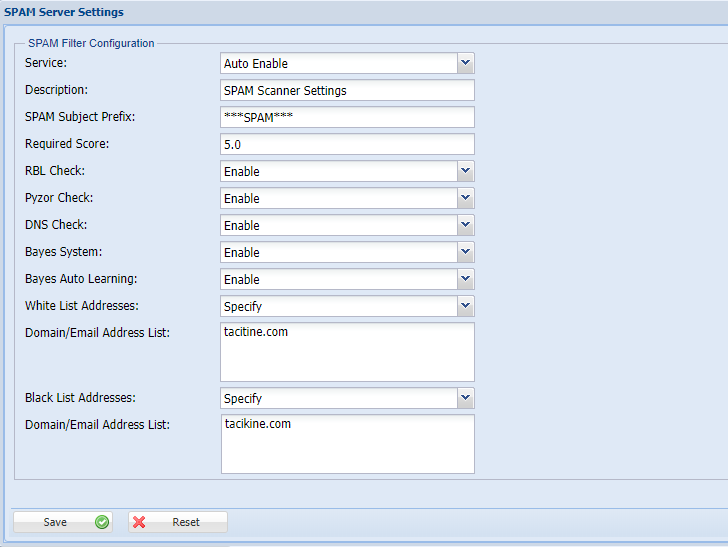Open the Bayes Auto Learning dropdown
Image resolution: width=728 pixels, height=547 pixels.
click(x=465, y=279)
